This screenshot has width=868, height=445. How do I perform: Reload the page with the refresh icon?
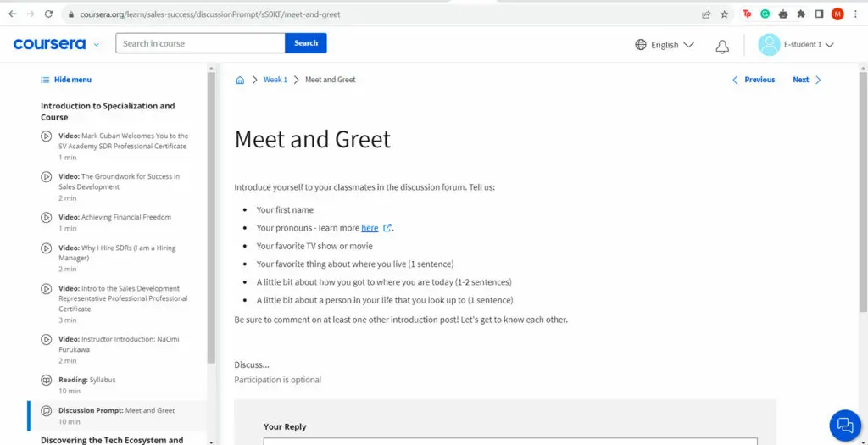48,14
